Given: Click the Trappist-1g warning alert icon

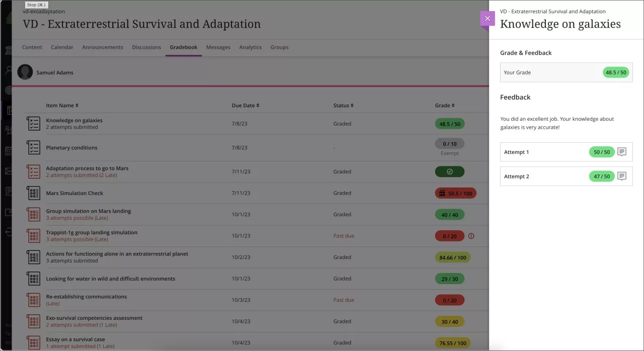Looking at the screenshot, I should pos(471,236).
